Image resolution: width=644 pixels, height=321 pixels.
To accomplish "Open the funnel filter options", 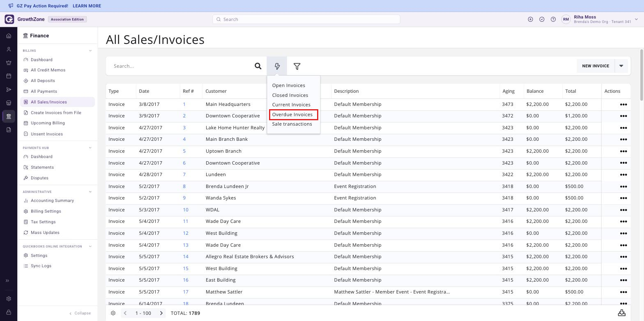I will 297,66.
